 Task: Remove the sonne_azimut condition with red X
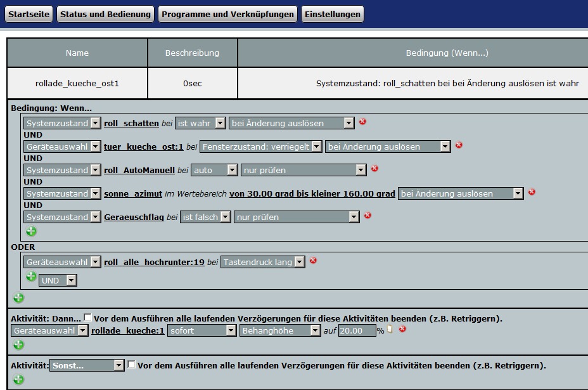[x=532, y=192]
